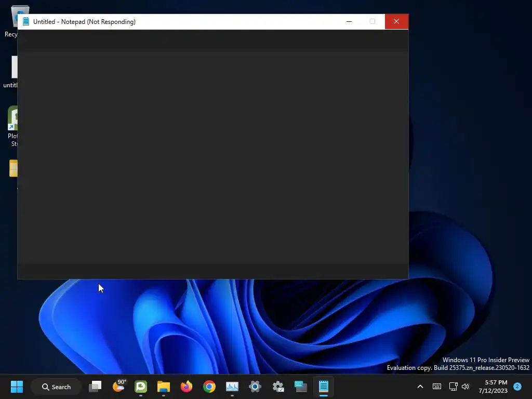Open the performance monitor taskbar icon
This screenshot has width=532, height=399.
pos(232,387)
